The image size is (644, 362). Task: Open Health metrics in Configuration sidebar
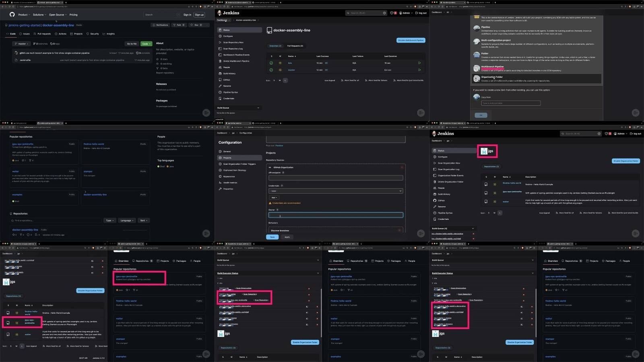point(230,183)
